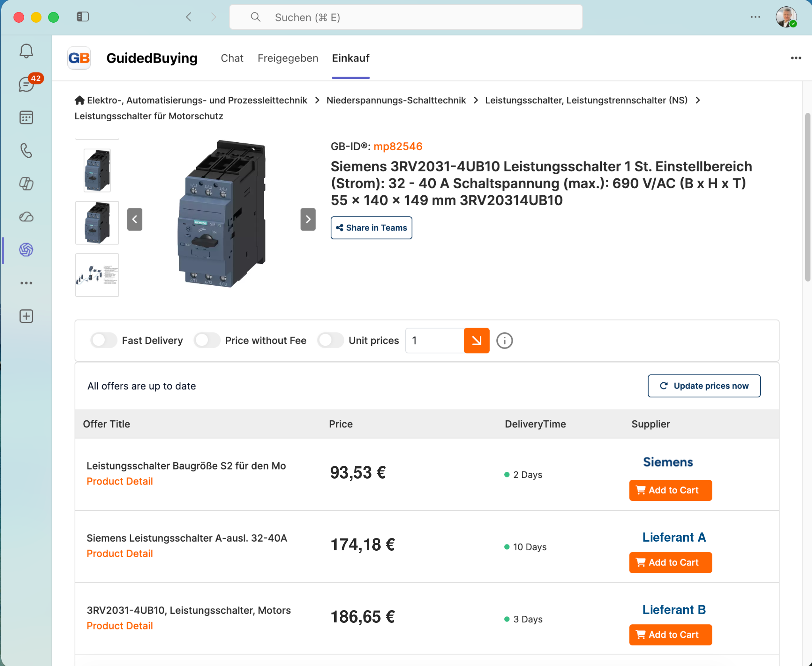812x666 pixels.
Task: Show previous product image arrow
Action: tap(135, 219)
